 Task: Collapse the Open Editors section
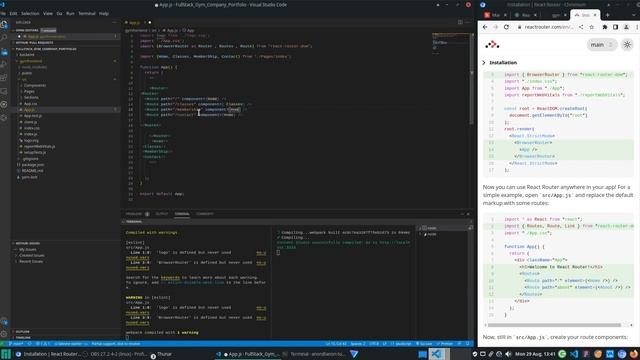[x=27, y=30]
